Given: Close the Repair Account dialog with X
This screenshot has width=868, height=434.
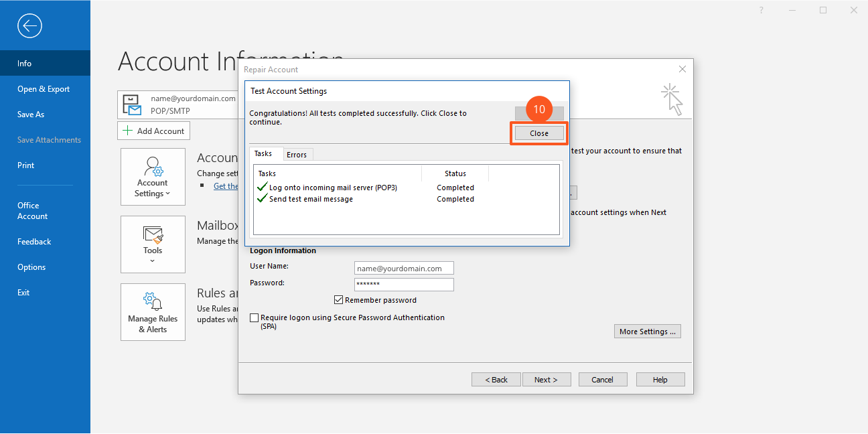Looking at the screenshot, I should coord(682,69).
